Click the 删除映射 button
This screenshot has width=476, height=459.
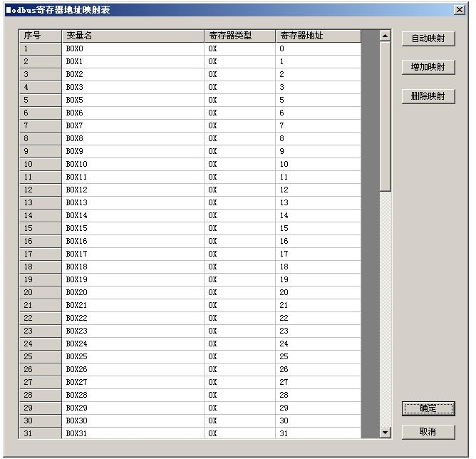click(428, 96)
